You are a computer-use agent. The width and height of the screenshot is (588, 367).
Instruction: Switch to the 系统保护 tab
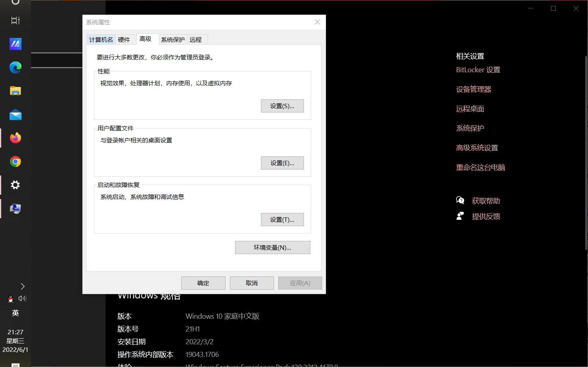[x=173, y=39]
